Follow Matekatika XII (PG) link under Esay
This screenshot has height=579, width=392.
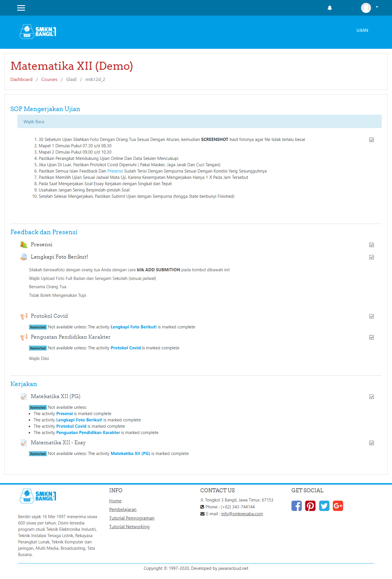click(x=130, y=454)
